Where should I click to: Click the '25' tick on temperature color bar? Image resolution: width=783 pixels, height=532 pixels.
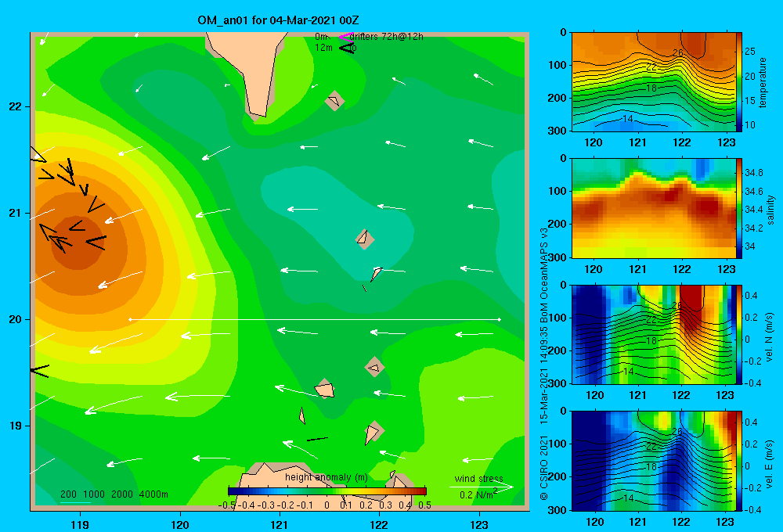(749, 52)
